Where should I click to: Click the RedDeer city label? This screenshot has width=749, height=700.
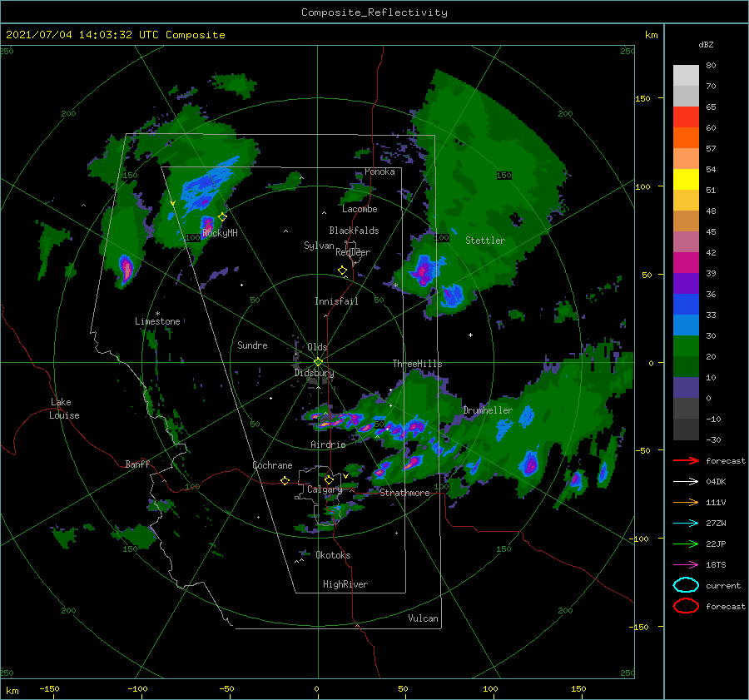353,252
